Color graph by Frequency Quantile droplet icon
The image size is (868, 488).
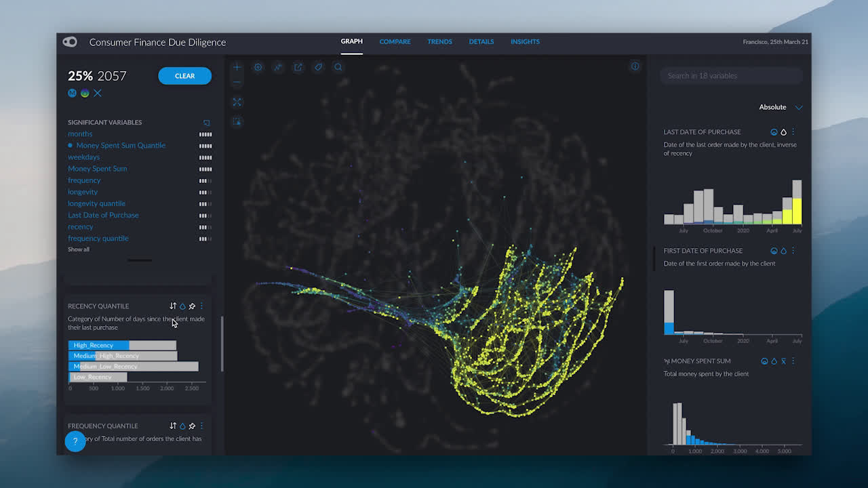[182, 426]
